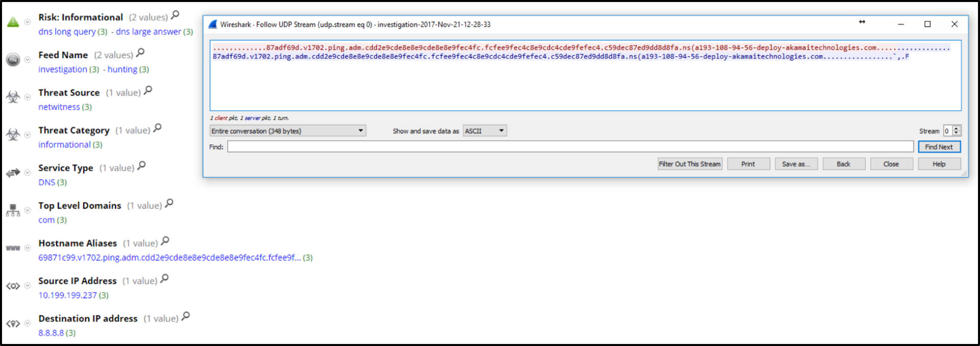Click into the Find text field
This screenshot has width=980, height=346.
point(570,147)
